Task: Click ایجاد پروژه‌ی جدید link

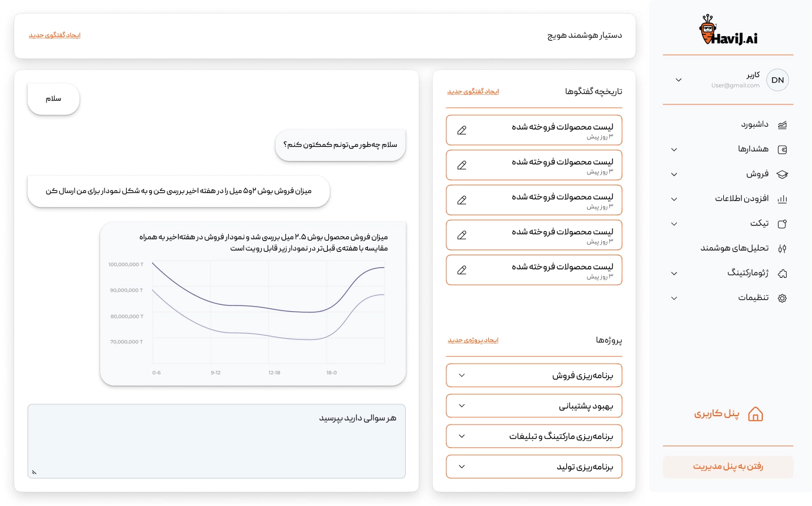Action: point(473,341)
